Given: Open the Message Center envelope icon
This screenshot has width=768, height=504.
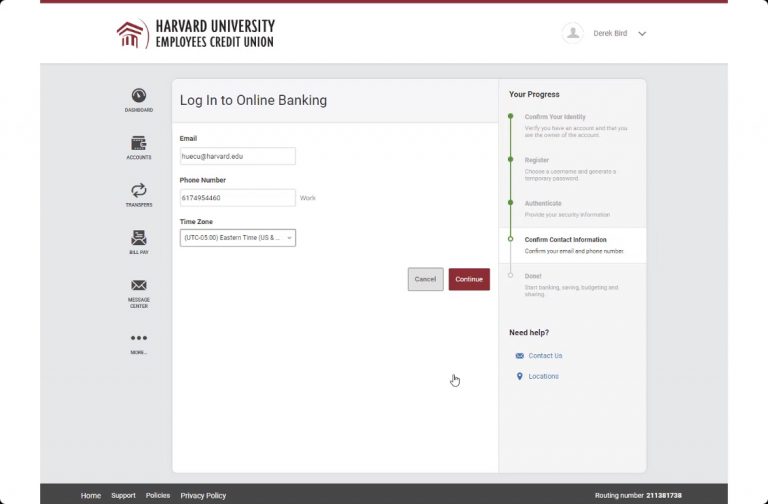Looking at the screenshot, I should tap(139, 285).
